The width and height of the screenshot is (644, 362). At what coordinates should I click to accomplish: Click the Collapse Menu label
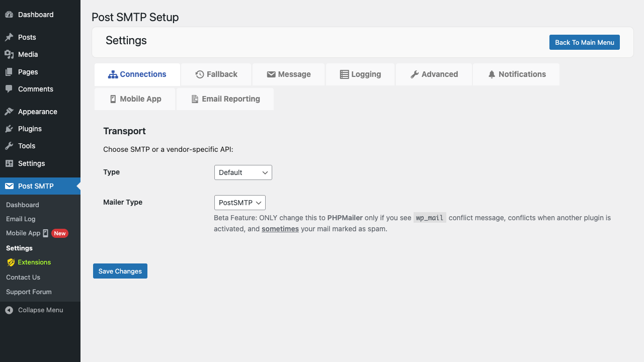click(x=41, y=310)
